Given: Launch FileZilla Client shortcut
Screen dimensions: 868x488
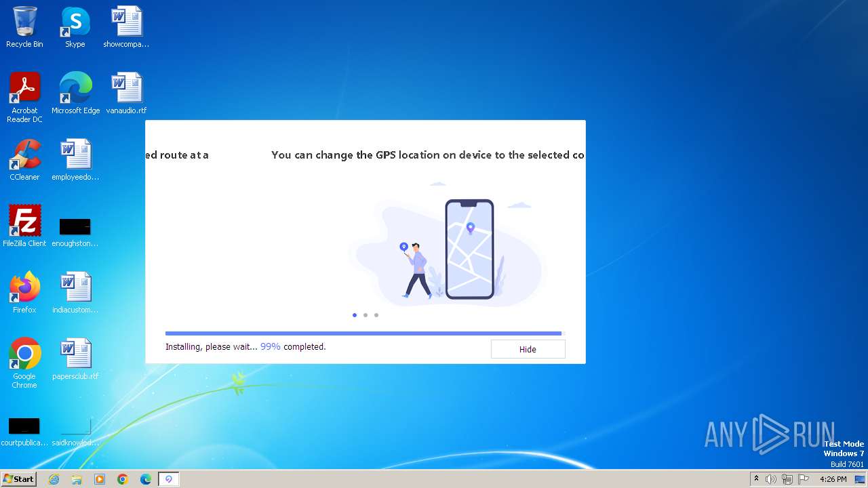Looking at the screenshot, I should click(x=24, y=226).
